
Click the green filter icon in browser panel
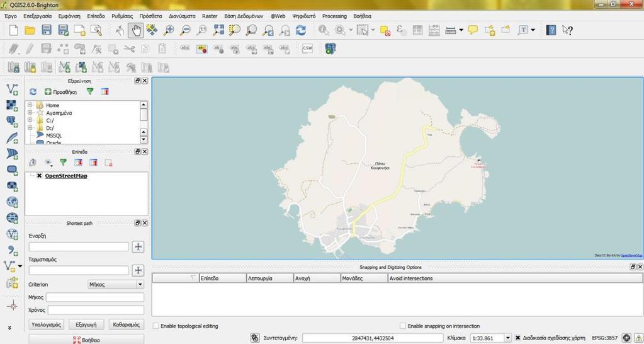point(90,91)
